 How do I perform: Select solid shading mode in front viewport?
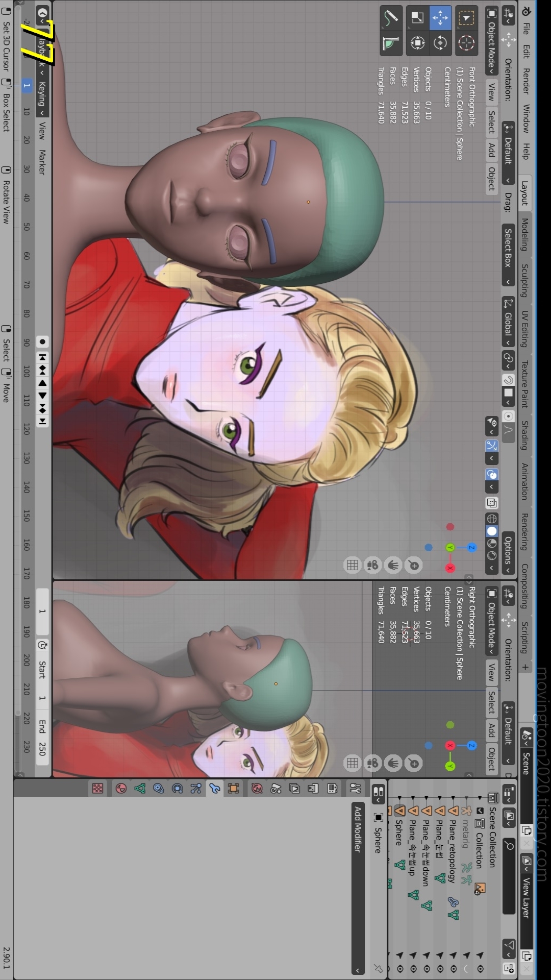(492, 531)
